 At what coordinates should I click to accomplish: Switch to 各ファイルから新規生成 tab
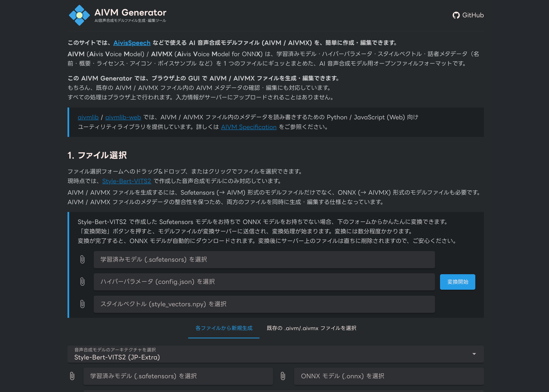224,328
